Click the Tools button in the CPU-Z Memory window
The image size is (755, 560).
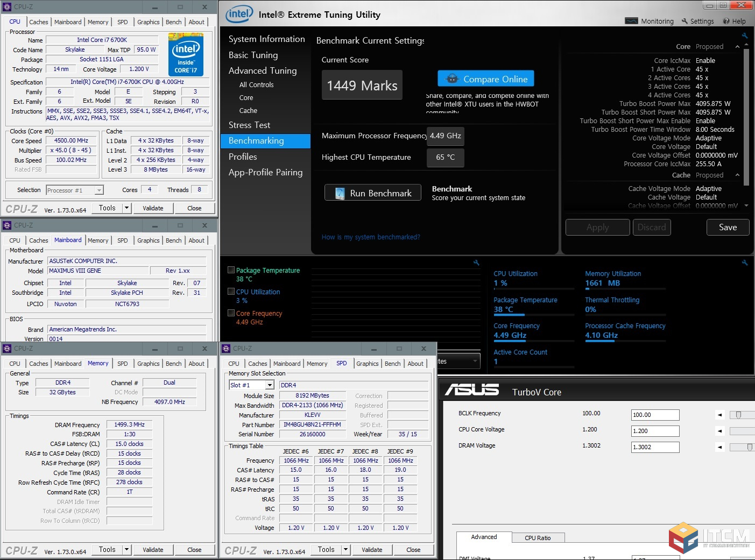coord(107,549)
